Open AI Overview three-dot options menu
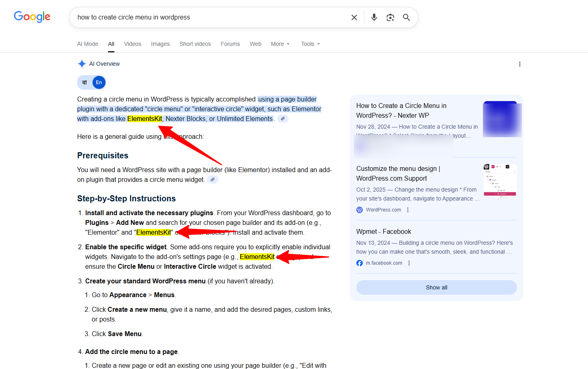Screen dimensions: 588x369 click(x=519, y=64)
